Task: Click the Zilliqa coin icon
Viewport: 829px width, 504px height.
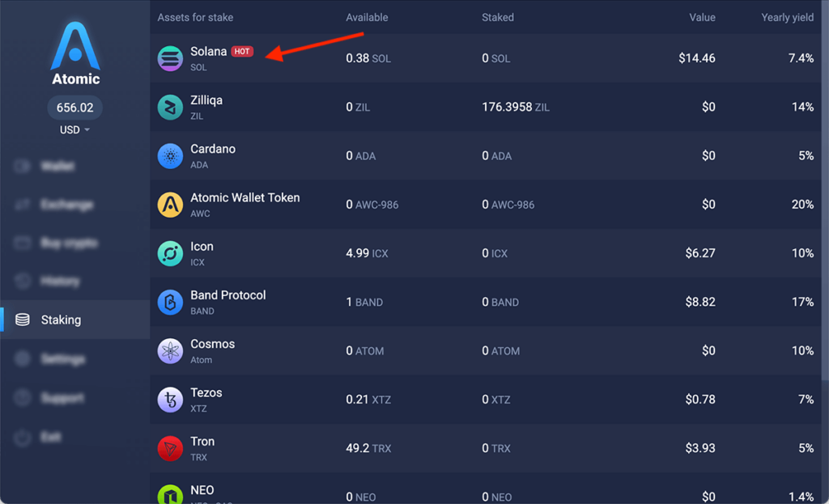Action: (170, 108)
